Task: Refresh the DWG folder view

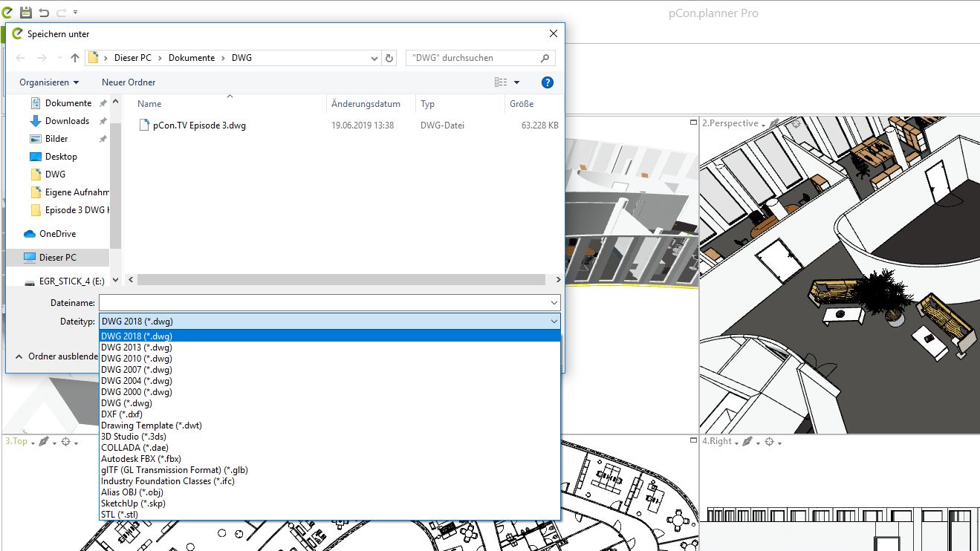Action: tap(390, 58)
